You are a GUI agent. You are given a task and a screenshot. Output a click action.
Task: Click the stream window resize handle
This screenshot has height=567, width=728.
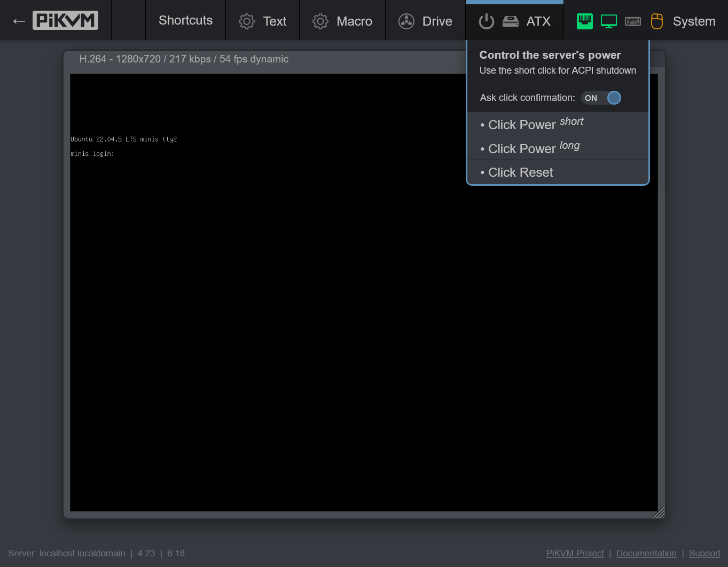point(659,513)
